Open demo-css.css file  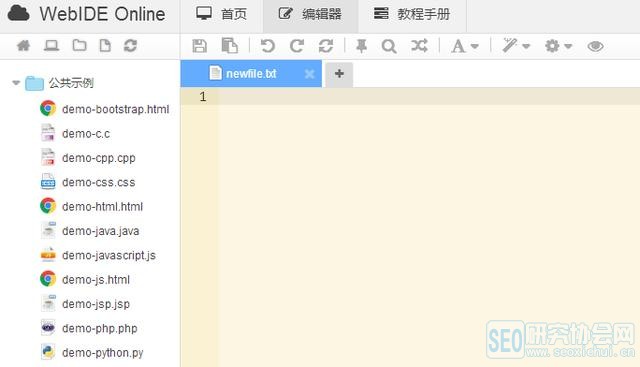[x=88, y=182]
